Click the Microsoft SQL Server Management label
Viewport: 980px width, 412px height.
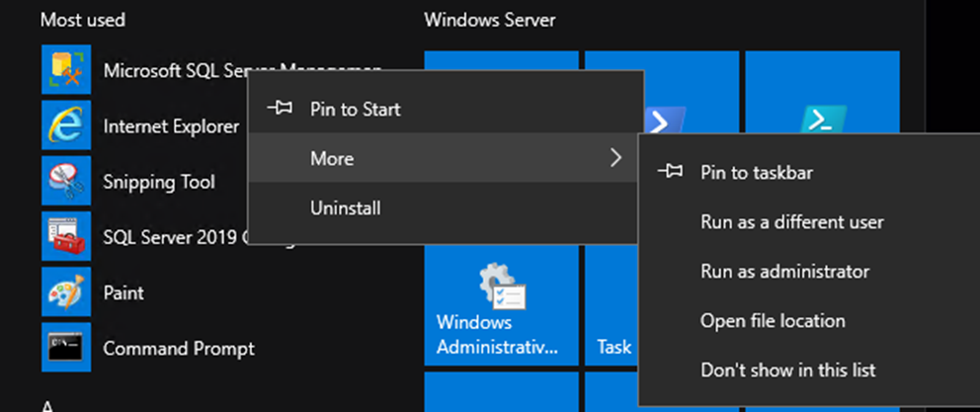click(x=175, y=71)
